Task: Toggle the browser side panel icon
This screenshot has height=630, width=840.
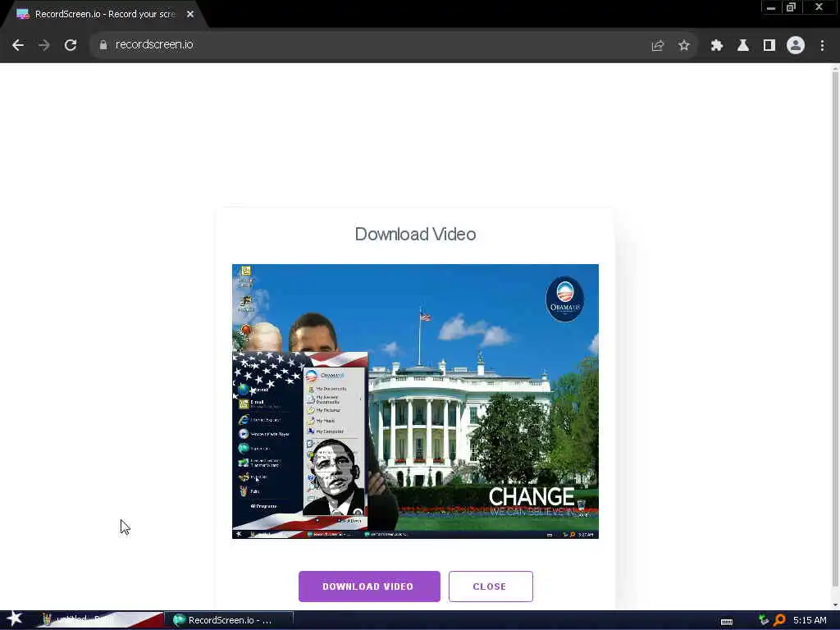Action: [x=769, y=46]
